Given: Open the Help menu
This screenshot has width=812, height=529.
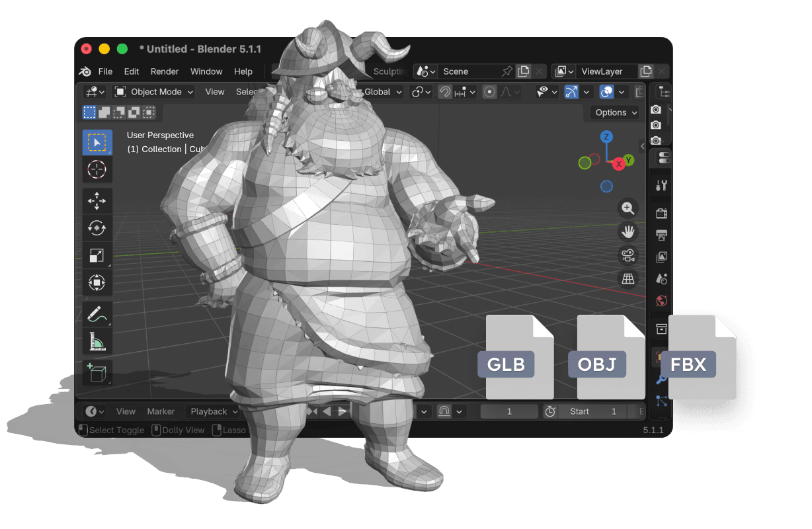Looking at the screenshot, I should [243, 71].
